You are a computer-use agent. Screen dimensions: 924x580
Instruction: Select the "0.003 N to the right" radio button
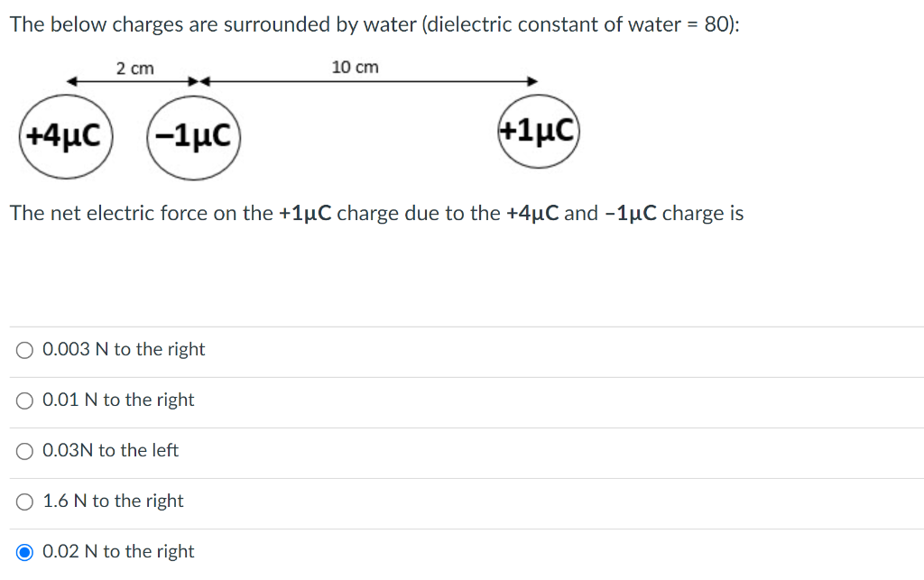[24, 350]
